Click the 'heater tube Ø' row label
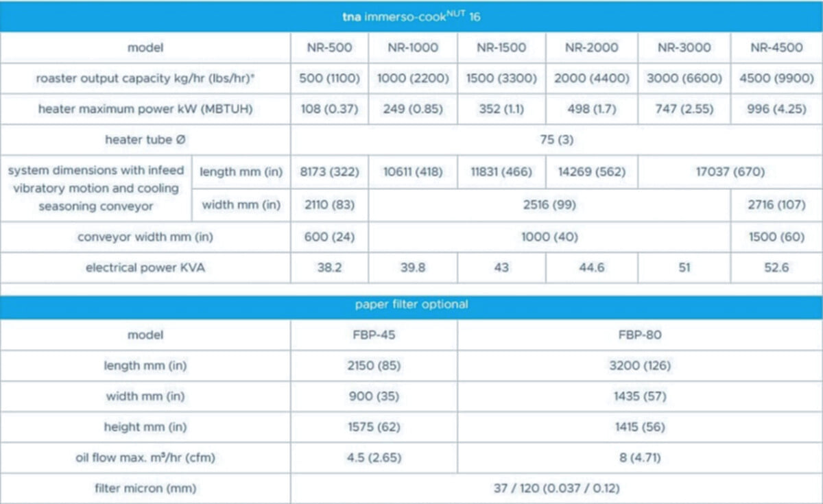 tap(145, 140)
